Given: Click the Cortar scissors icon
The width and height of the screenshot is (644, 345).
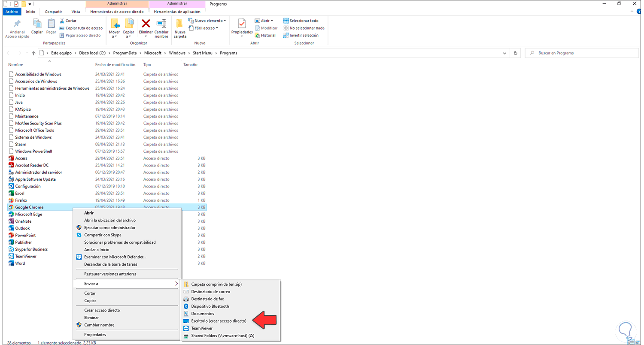Looking at the screenshot, I should (62, 21).
